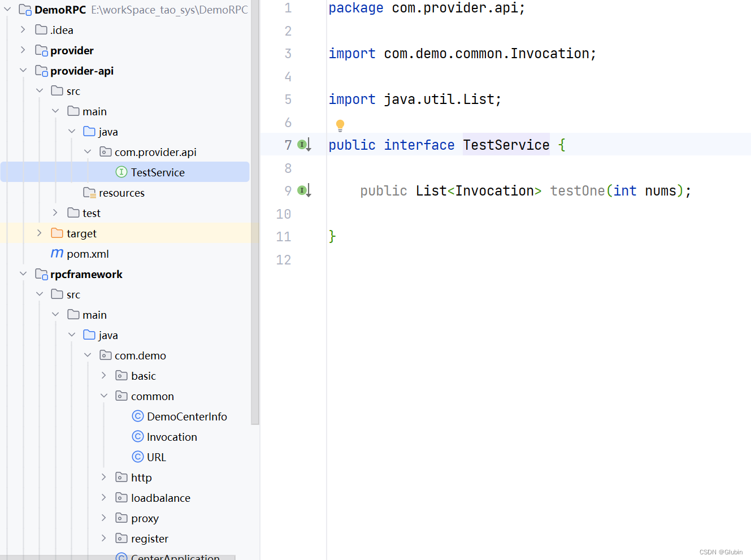Click the DemoRPC project root icon

(25, 10)
